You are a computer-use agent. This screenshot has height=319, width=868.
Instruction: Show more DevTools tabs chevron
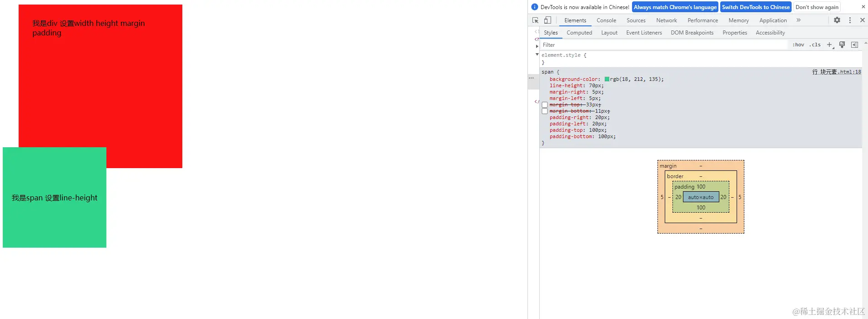[x=798, y=20]
